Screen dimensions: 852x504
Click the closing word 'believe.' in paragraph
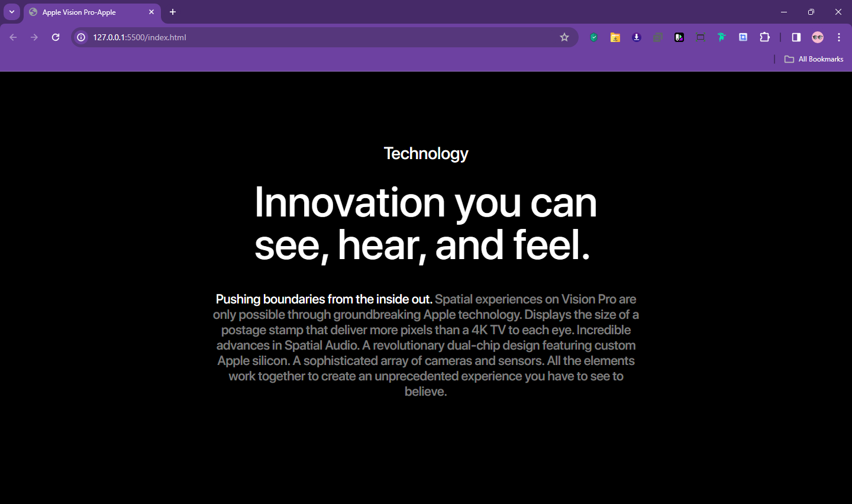coord(426,392)
